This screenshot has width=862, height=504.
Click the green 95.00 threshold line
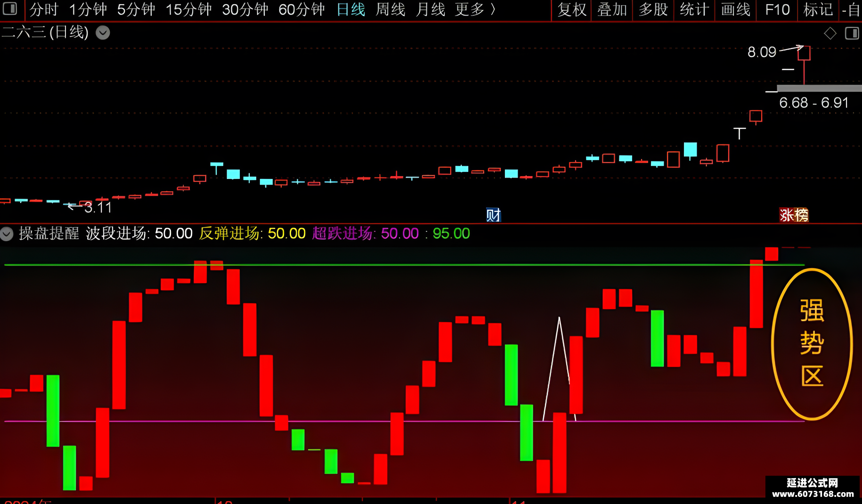point(404,265)
